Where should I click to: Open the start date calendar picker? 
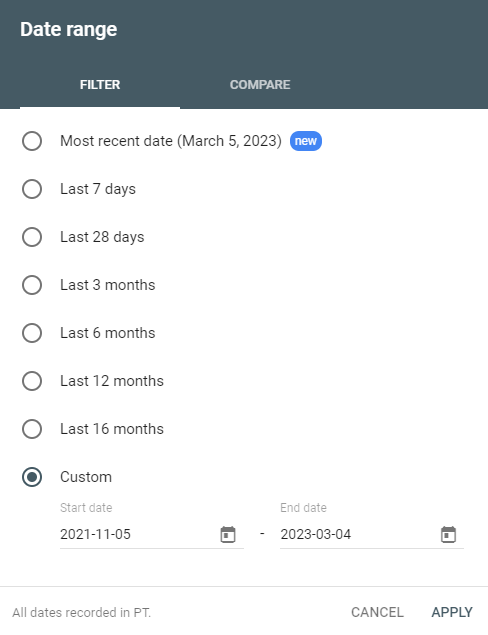click(x=228, y=534)
